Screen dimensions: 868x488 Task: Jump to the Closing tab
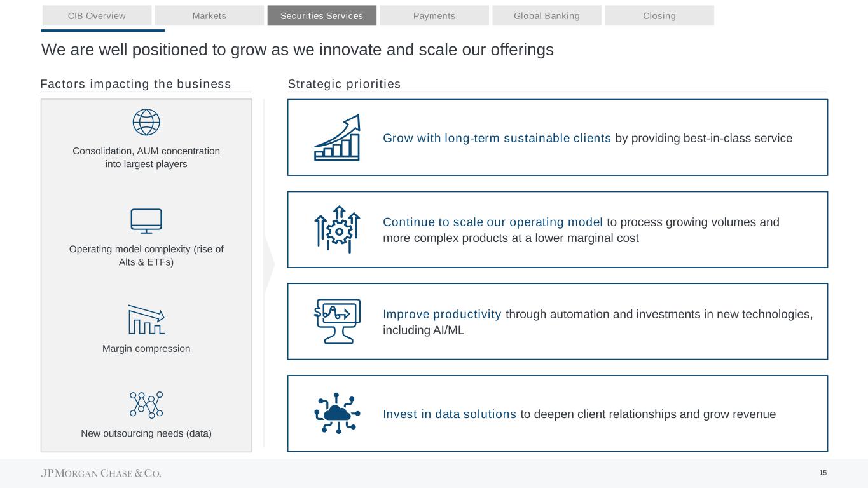(659, 16)
